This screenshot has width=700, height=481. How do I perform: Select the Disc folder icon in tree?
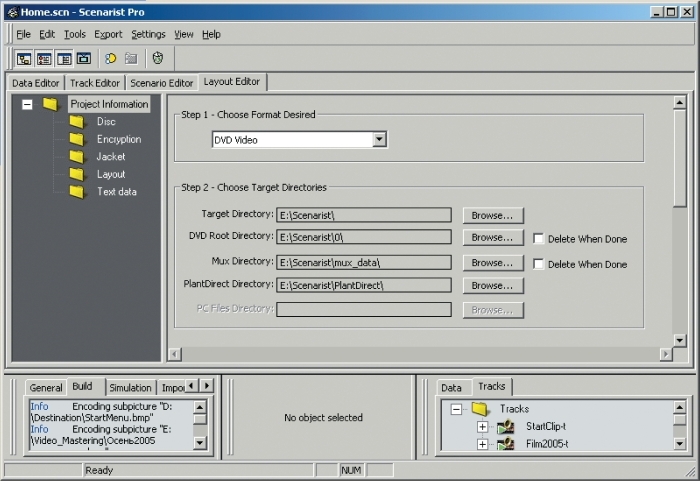[77, 122]
